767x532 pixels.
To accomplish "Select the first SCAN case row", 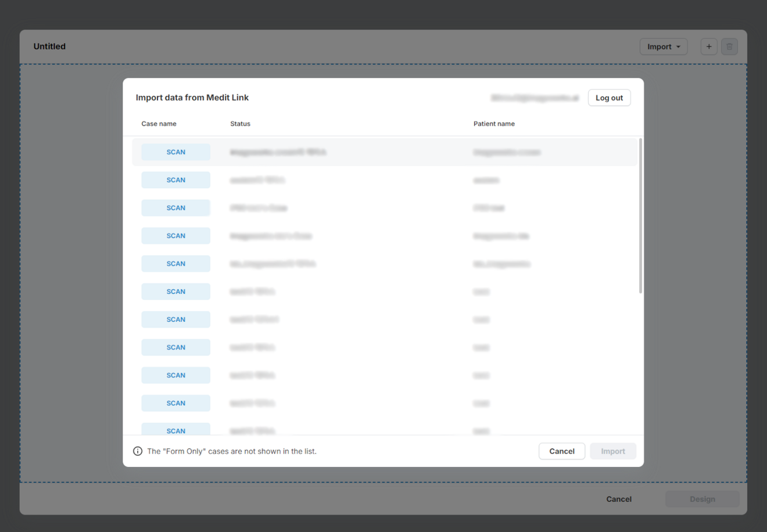I will tap(383, 152).
